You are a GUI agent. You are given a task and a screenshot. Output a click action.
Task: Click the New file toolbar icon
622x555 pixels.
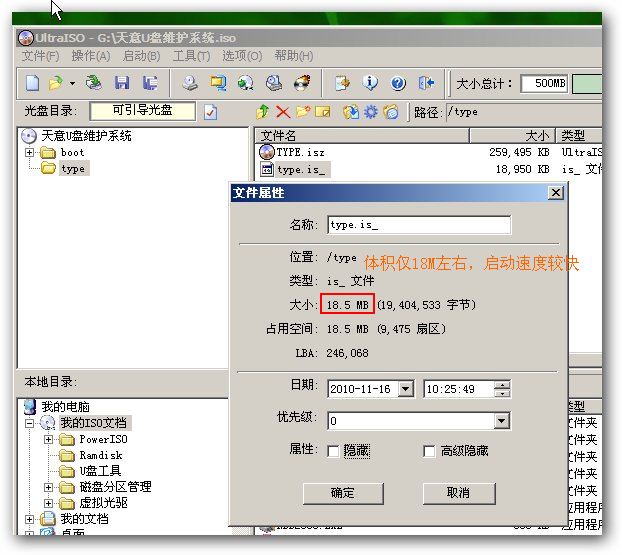(33, 83)
